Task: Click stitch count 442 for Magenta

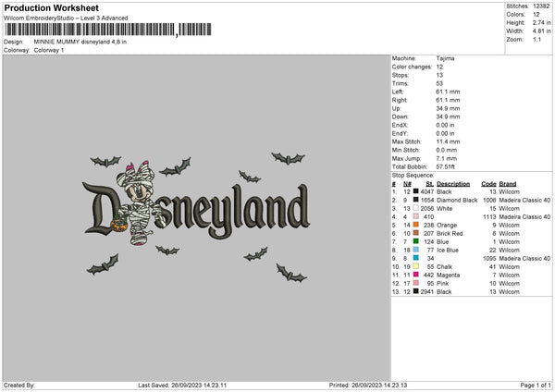Action: [428, 275]
